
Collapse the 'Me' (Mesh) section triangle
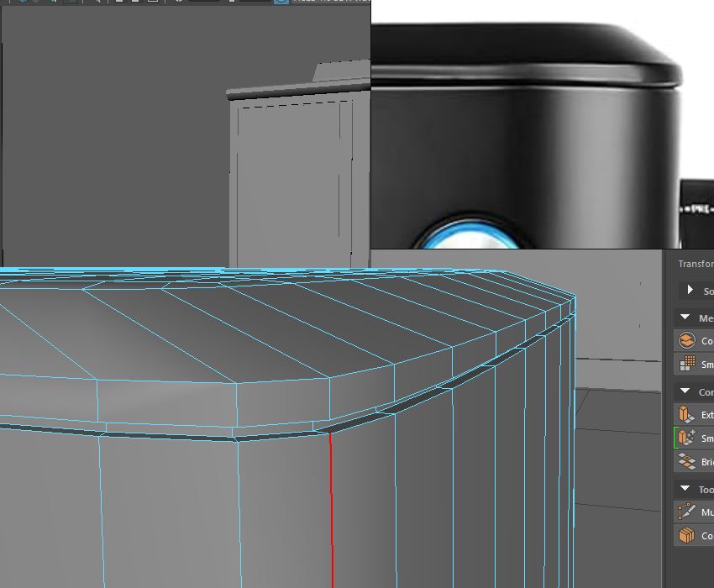click(x=685, y=317)
